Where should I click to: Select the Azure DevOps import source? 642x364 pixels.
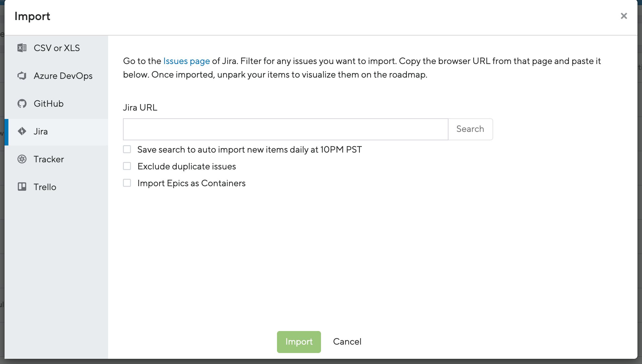63,76
